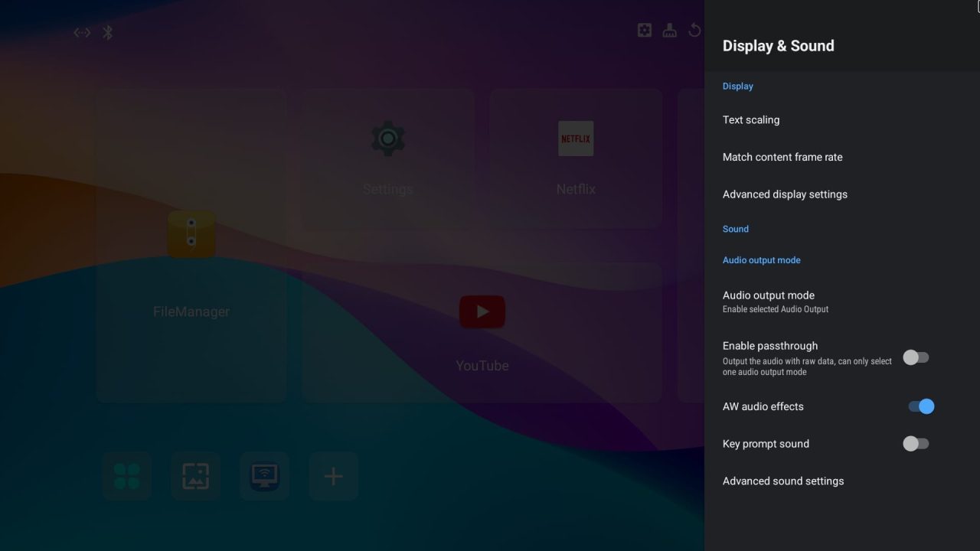Click the plus icon to add shortcut
The image size is (980, 551).
pyautogui.click(x=333, y=476)
